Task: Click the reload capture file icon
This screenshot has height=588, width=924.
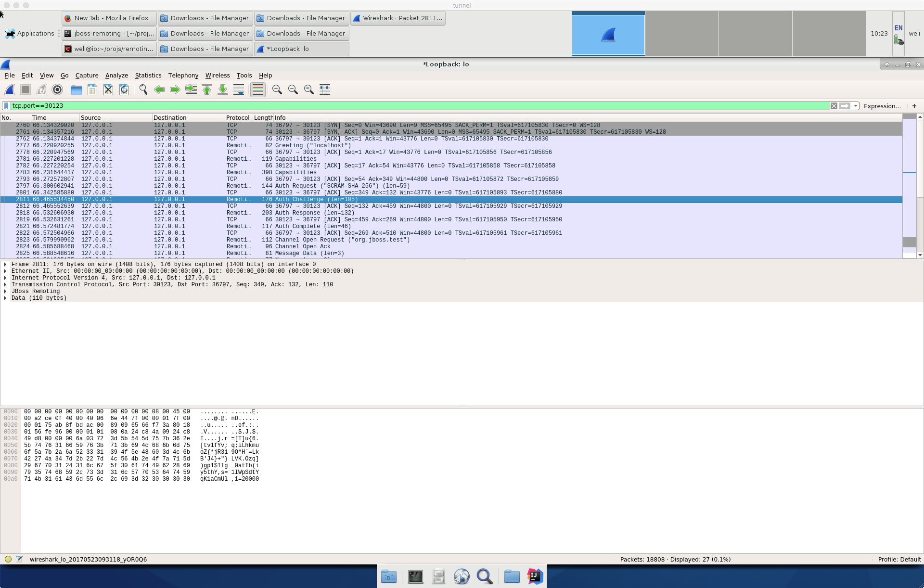Action: point(124,89)
